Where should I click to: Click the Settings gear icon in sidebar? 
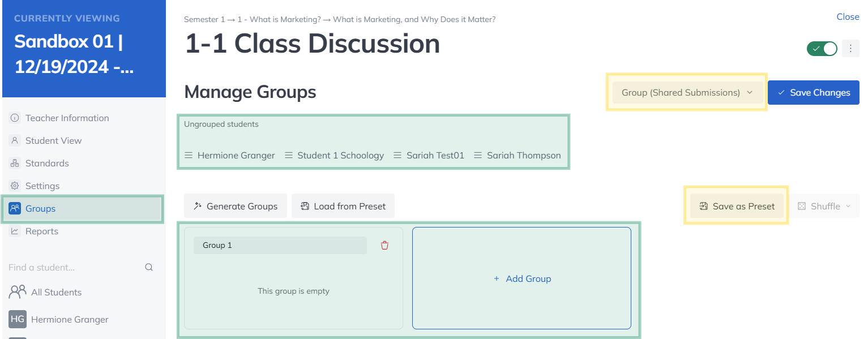pos(15,186)
